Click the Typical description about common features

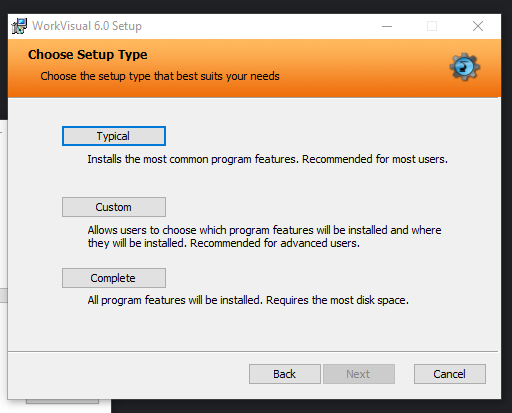pos(267,159)
